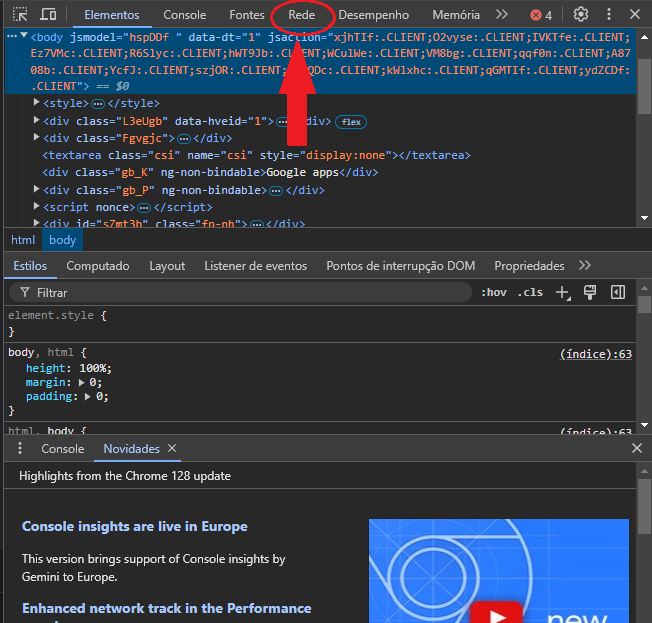Click the styles pane scrollbar thumb
Viewport: 652px width, 623px height.
(644, 304)
